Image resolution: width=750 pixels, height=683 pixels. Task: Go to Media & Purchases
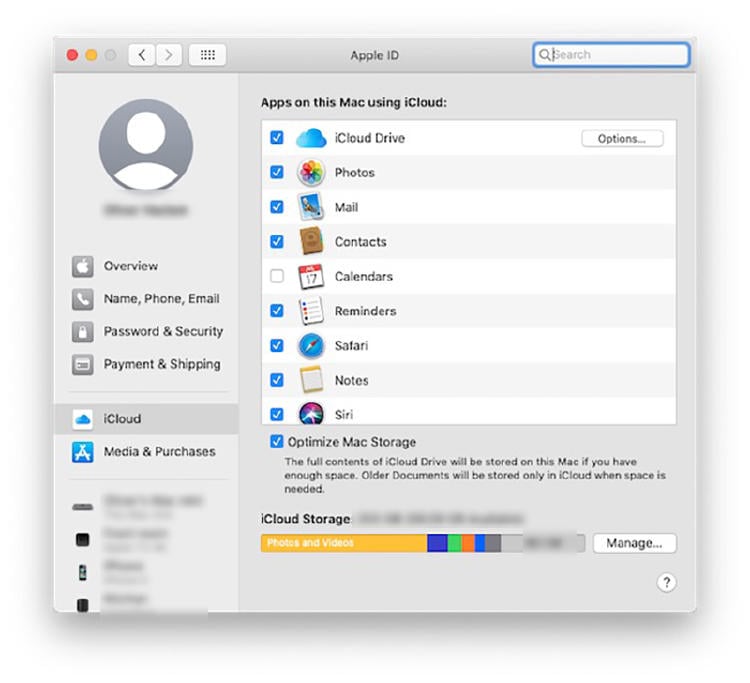(x=159, y=452)
